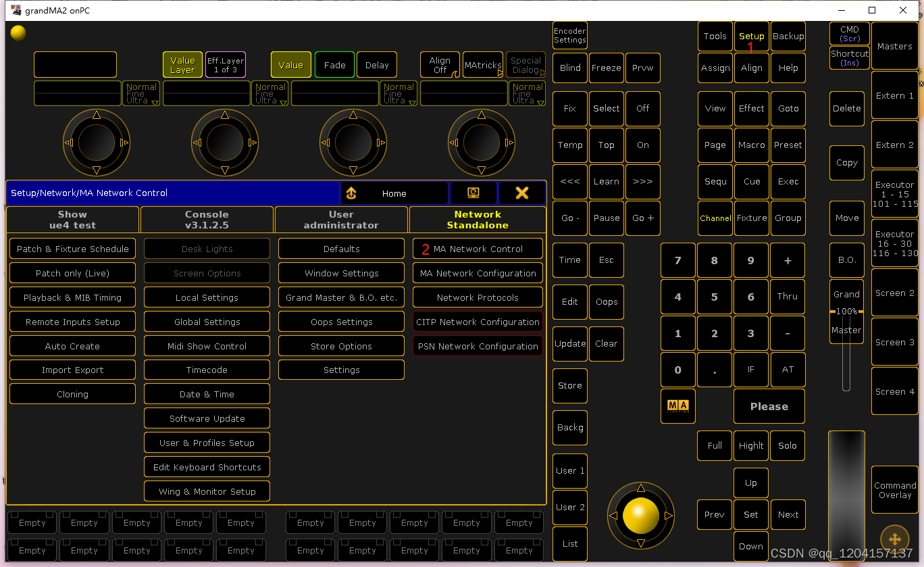Click the Grand Master 100% fader
The image size is (924, 567).
pos(846,312)
